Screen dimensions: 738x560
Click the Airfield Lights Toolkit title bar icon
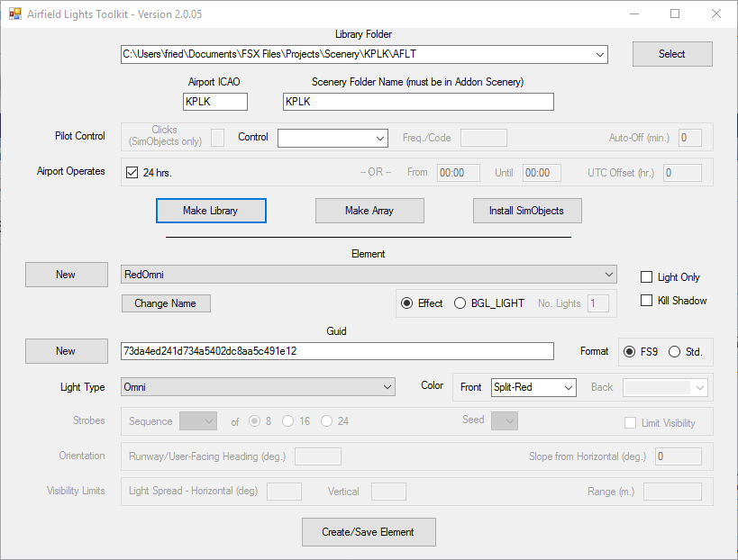click(15, 14)
